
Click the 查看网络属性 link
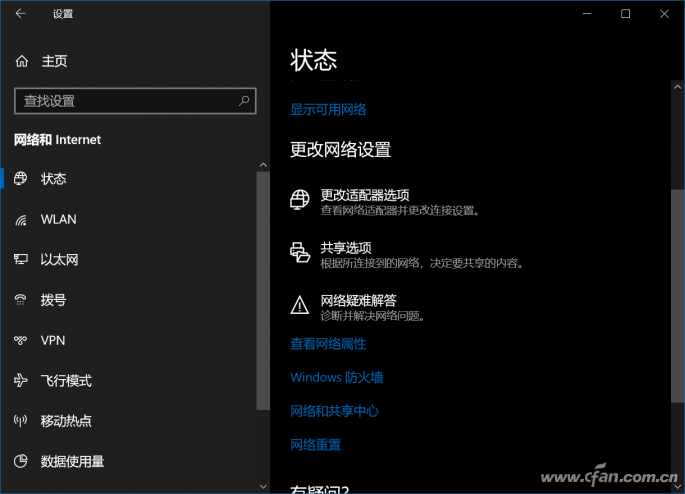tap(328, 344)
